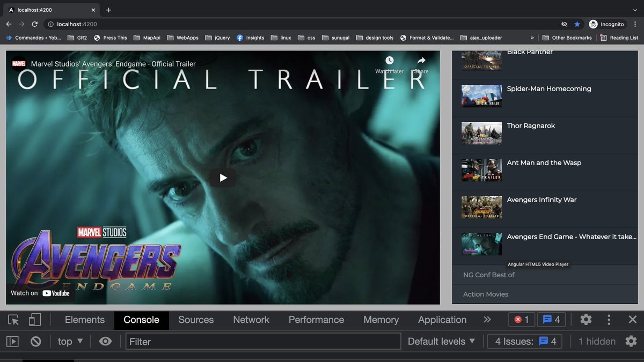Open Watch on YouTube link

point(40,293)
